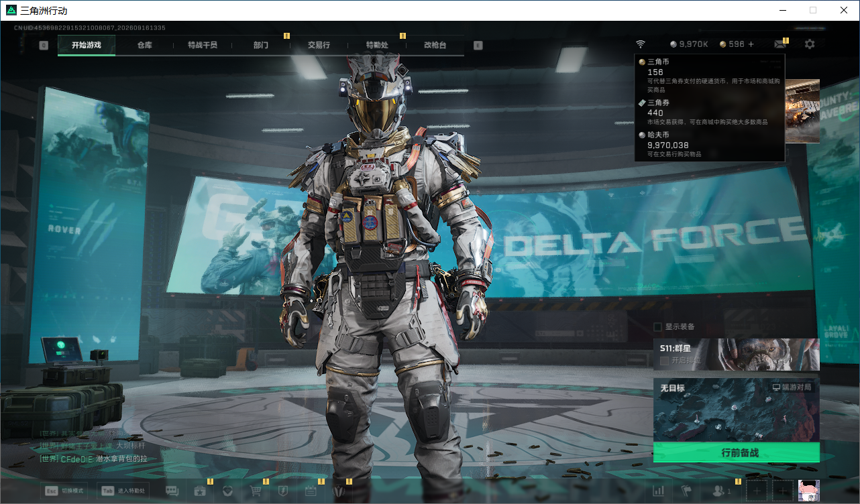Click the CN UID text at top

(90, 28)
